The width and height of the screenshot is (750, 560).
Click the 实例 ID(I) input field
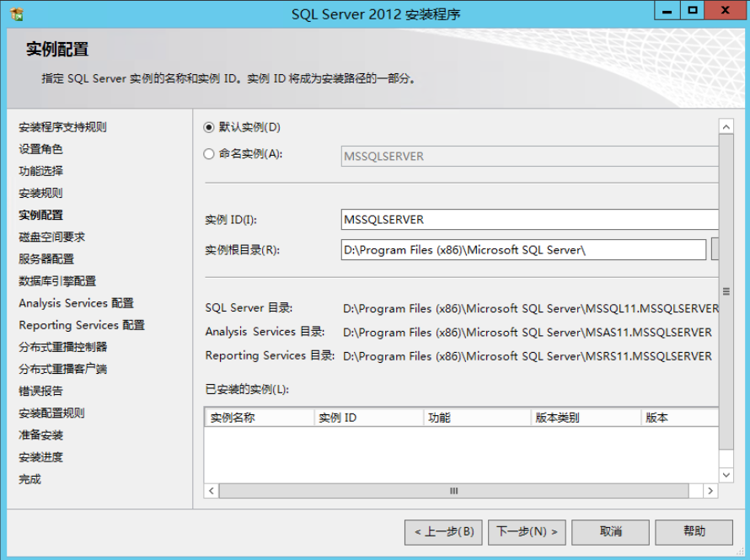530,219
